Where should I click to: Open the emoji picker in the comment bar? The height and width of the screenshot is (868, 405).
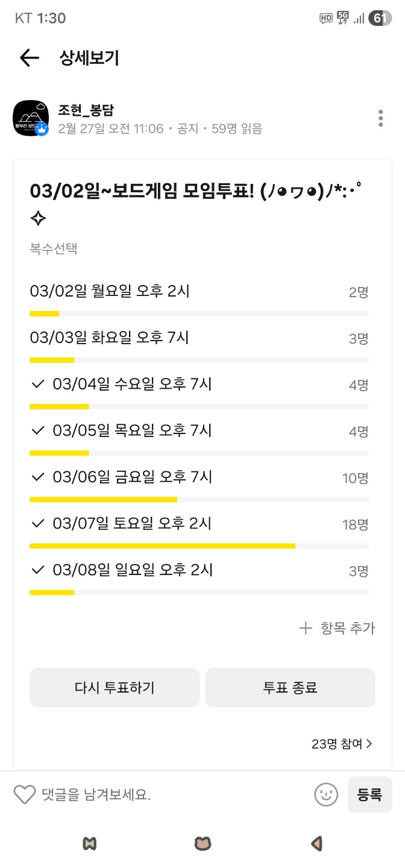click(x=325, y=794)
